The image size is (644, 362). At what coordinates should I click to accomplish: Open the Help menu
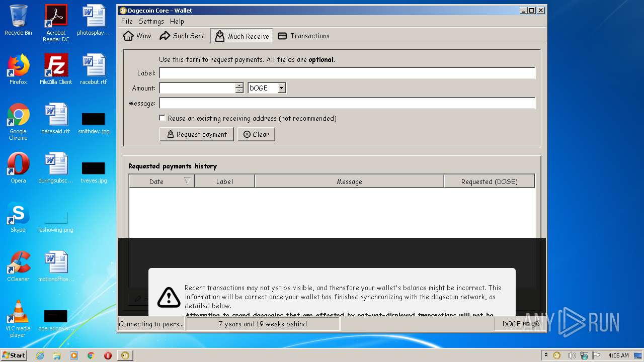[177, 21]
